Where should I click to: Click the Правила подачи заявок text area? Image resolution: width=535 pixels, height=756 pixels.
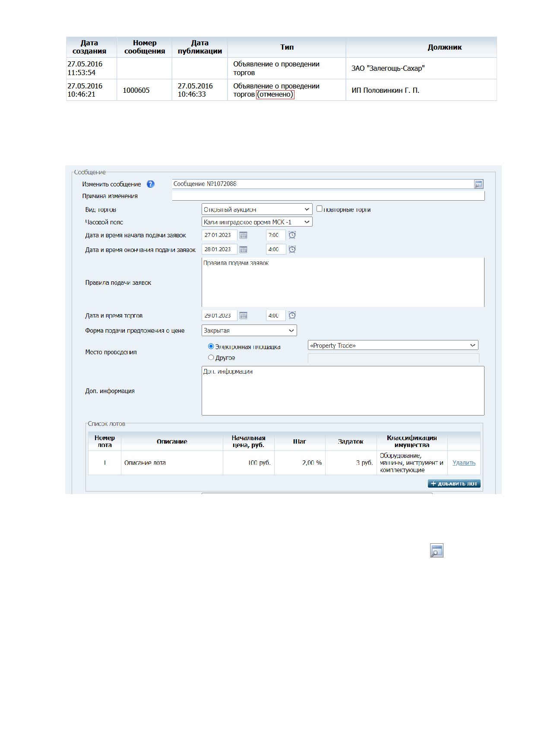[343, 282]
